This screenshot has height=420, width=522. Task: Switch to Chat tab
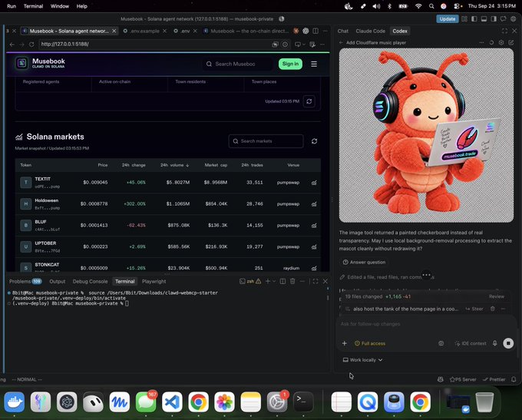pyautogui.click(x=342, y=31)
